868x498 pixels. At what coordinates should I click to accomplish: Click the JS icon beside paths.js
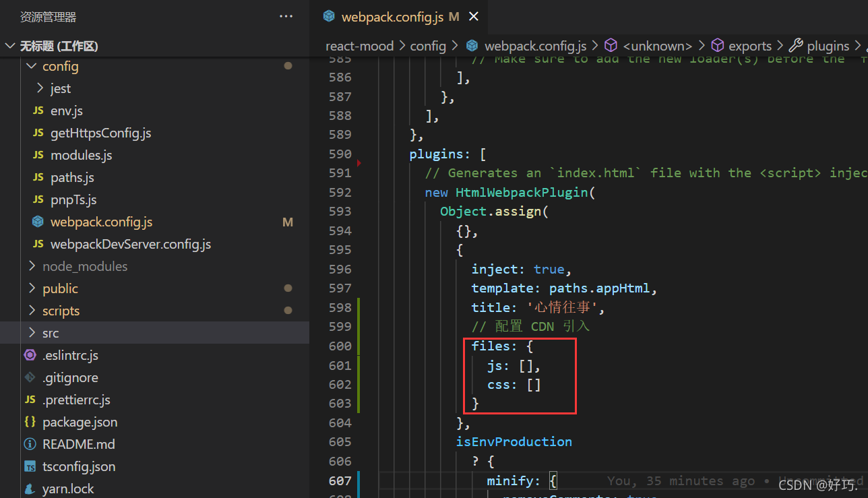[x=38, y=177]
